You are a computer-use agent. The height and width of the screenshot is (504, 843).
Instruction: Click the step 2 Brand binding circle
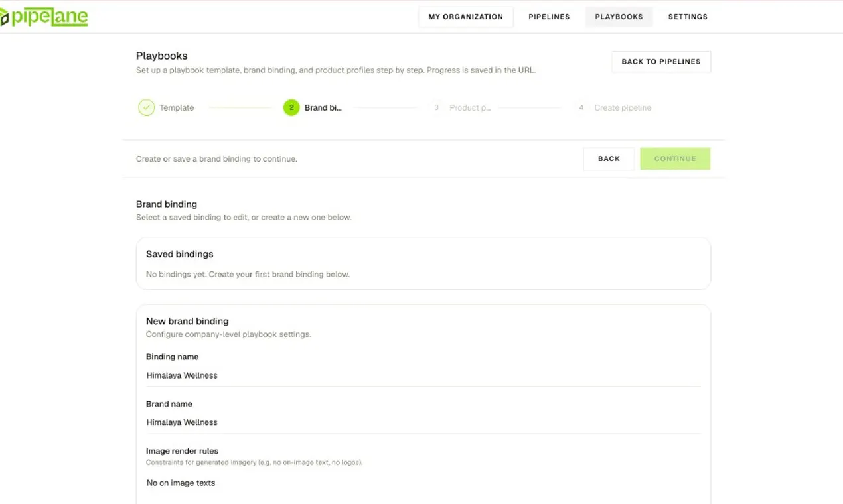[x=291, y=107]
